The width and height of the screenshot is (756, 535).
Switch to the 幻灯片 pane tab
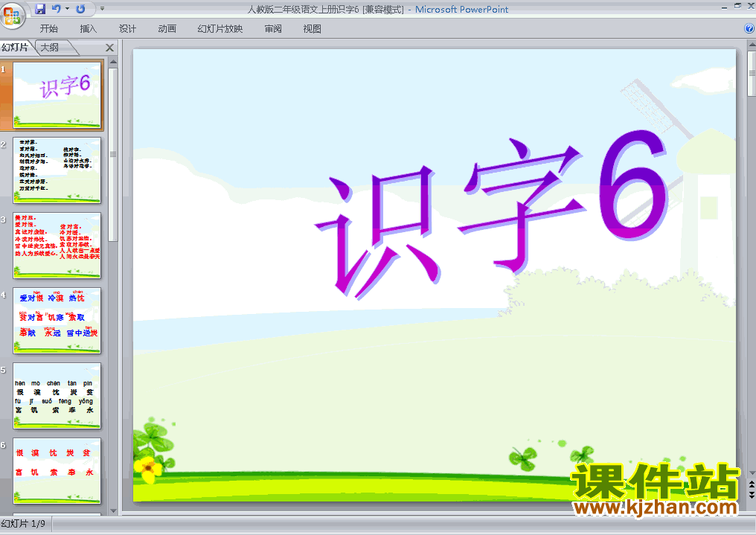pyautogui.click(x=15, y=47)
